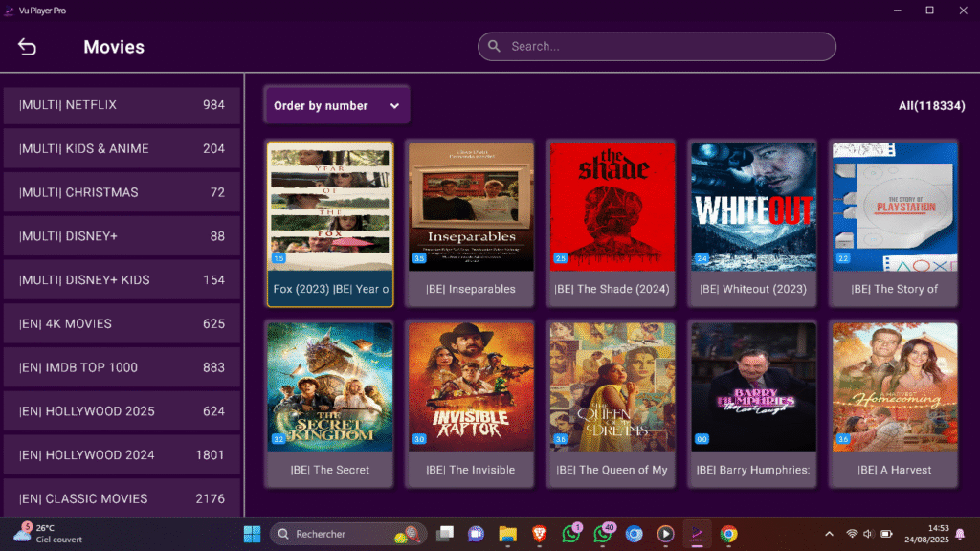The image size is (980, 551).
Task: Click the back arrow icon
Action: tap(27, 47)
